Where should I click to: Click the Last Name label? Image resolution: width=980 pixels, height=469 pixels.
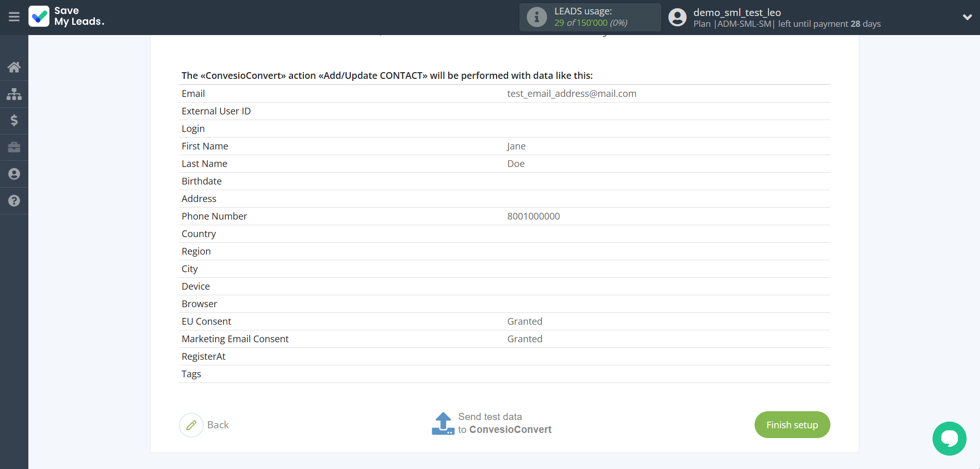[204, 164]
